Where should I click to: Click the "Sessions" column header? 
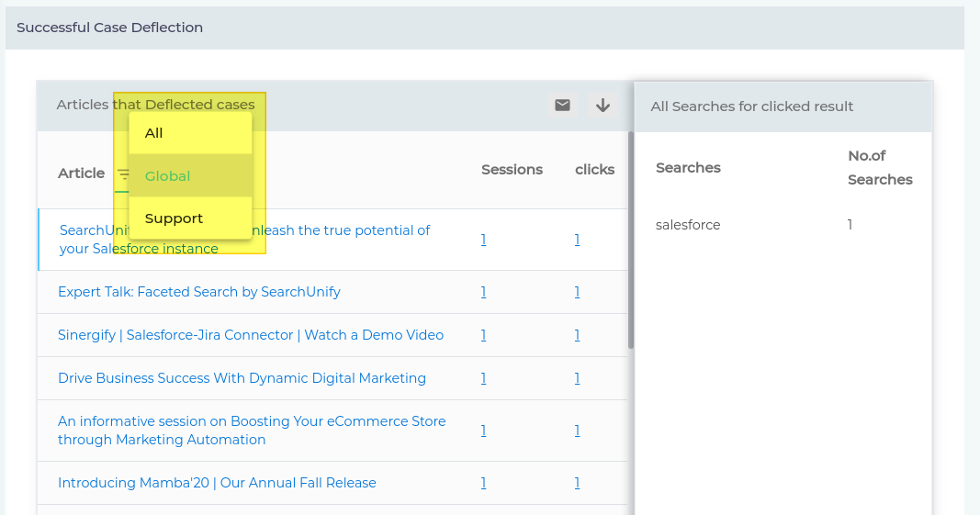512,170
